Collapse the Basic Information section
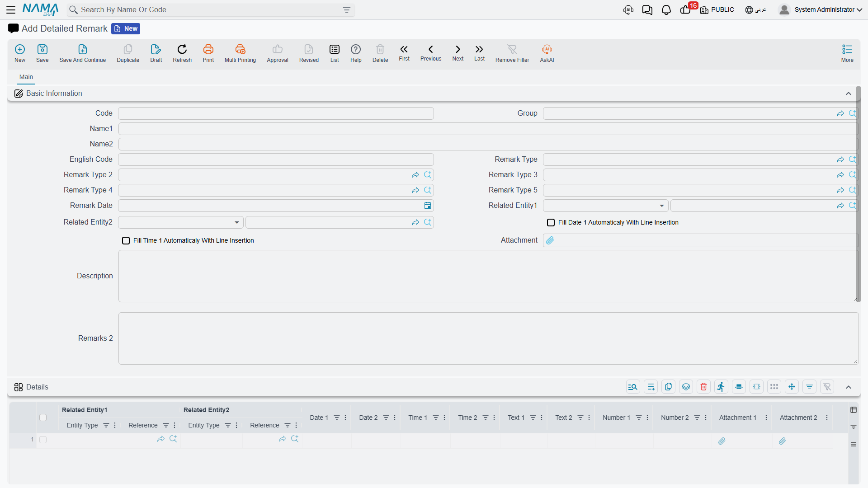Image resolution: width=868 pixels, height=488 pixels. click(x=849, y=94)
